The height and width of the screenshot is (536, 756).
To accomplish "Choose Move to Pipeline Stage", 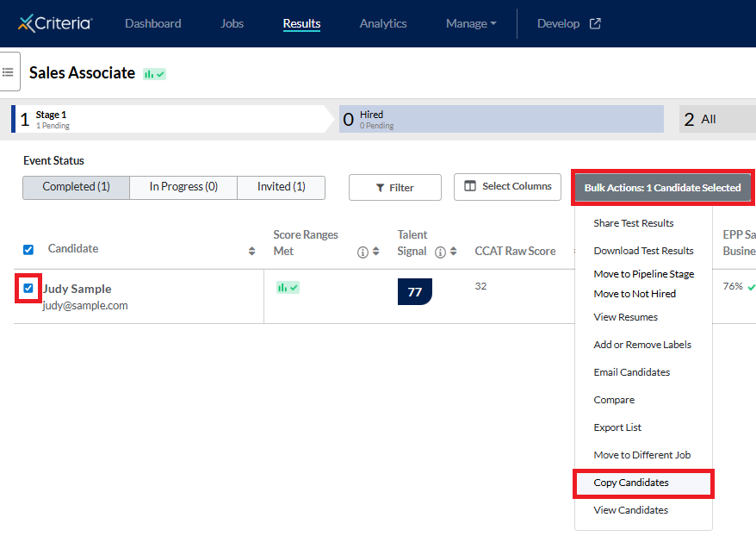I will [x=644, y=273].
